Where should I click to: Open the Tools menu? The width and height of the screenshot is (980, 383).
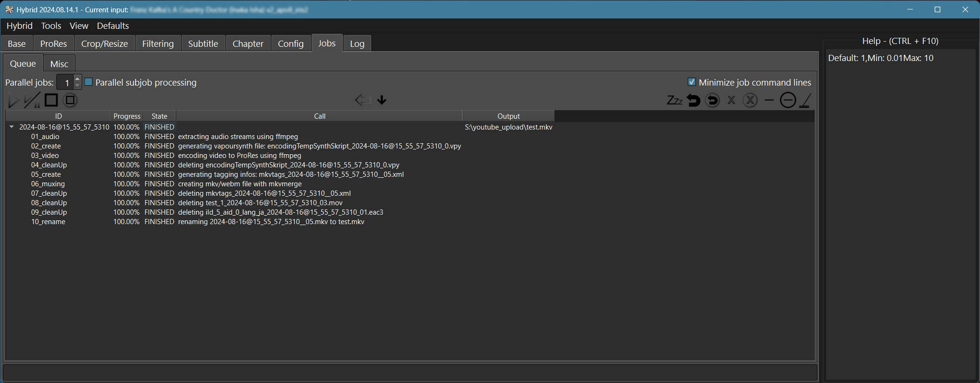pos(51,26)
